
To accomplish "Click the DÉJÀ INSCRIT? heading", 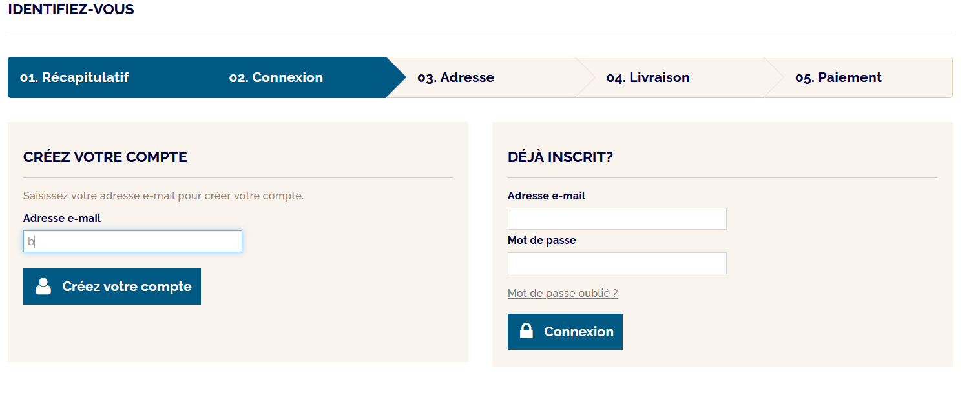I will (560, 157).
